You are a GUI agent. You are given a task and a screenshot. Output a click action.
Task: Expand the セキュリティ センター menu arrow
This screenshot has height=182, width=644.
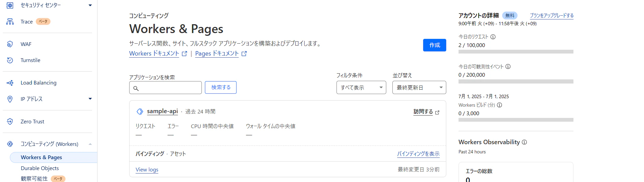(90, 5)
